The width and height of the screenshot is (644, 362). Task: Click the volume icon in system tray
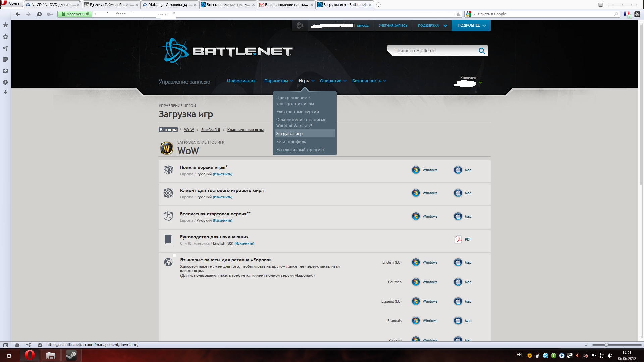pyautogui.click(x=610, y=356)
